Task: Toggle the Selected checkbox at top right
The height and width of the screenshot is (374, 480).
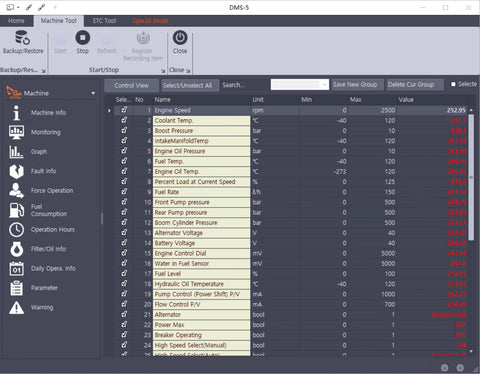Action: click(x=453, y=84)
